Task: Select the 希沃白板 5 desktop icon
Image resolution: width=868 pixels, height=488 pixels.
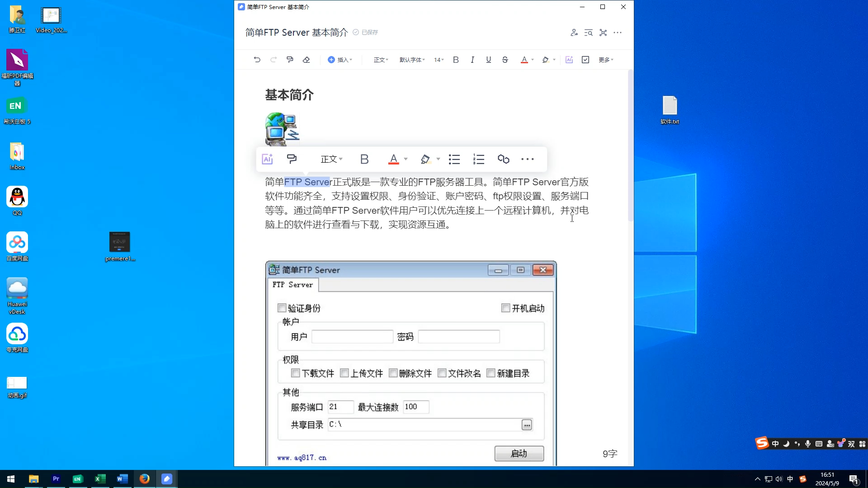Action: point(17,111)
